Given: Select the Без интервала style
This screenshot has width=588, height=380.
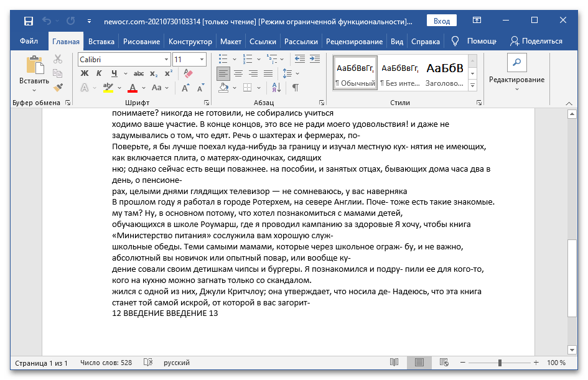Looking at the screenshot, I should point(399,73).
